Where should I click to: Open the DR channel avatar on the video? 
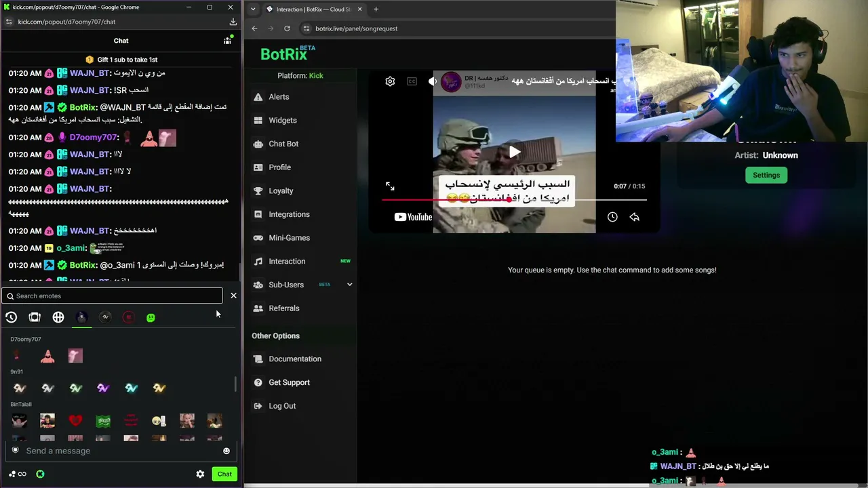[x=451, y=82]
